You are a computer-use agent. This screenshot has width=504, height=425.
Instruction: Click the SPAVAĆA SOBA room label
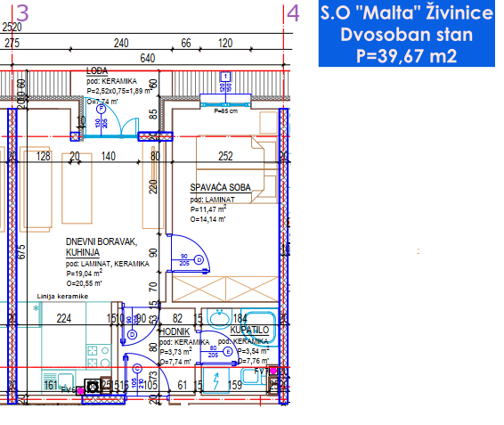point(220,187)
